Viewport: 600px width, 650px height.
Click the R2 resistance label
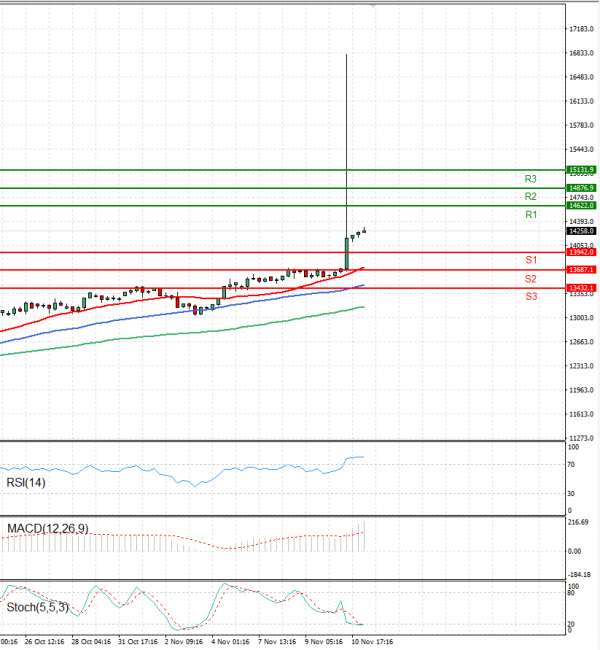point(531,197)
